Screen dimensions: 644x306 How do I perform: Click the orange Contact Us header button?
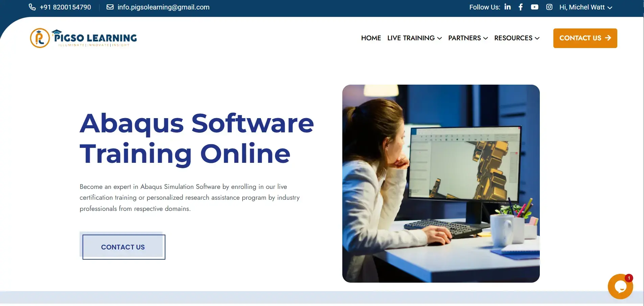point(585,38)
